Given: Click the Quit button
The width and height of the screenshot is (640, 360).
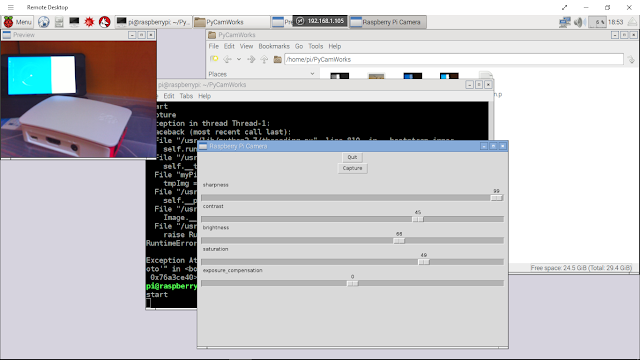Looking at the screenshot, I should click(352, 157).
